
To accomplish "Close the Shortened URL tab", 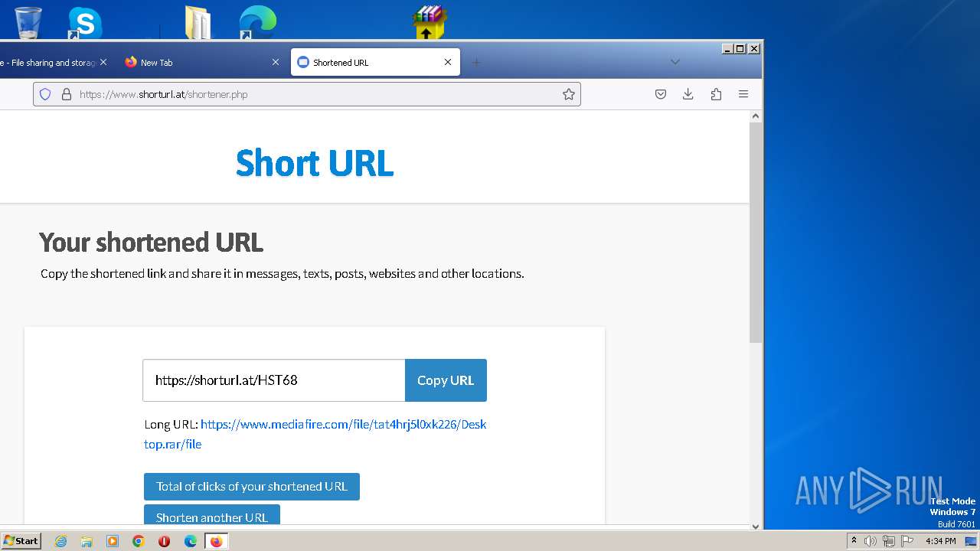I will tap(448, 63).
